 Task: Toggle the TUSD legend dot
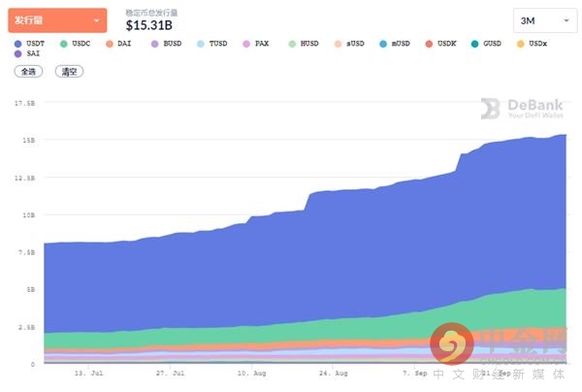[x=201, y=44]
